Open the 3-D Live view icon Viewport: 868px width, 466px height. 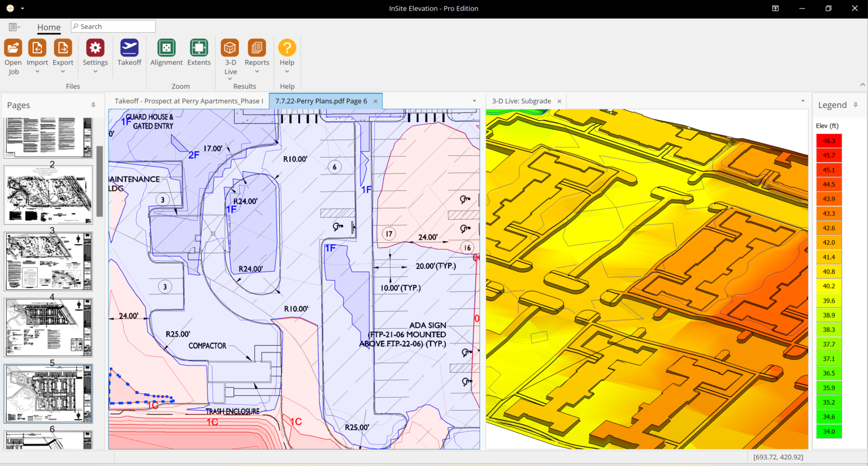[230, 47]
